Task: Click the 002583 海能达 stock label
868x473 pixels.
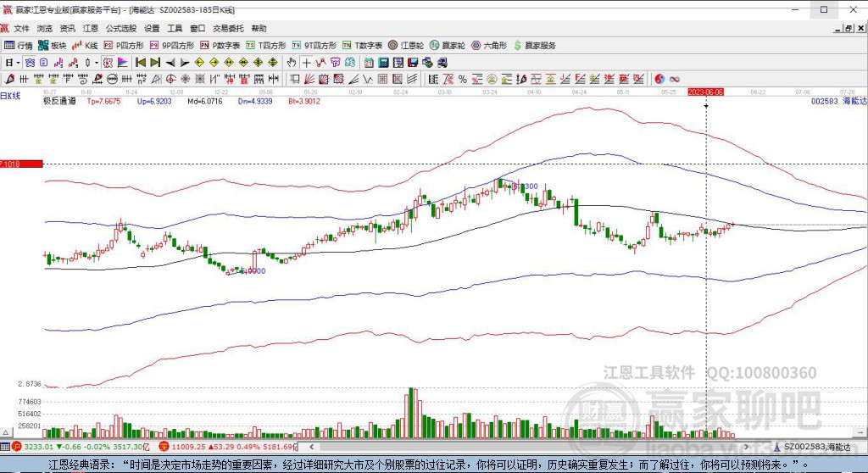Action: coord(838,102)
